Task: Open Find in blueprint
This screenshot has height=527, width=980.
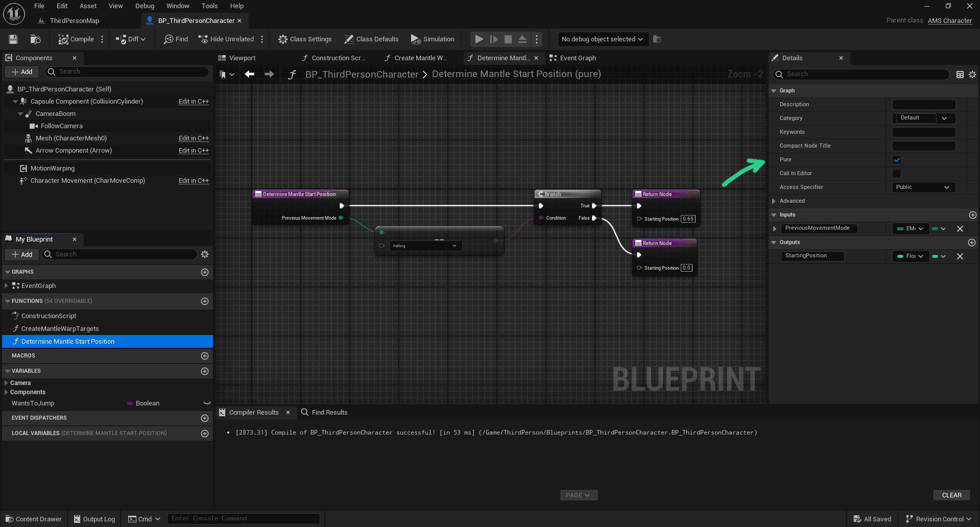Action: pyautogui.click(x=176, y=39)
